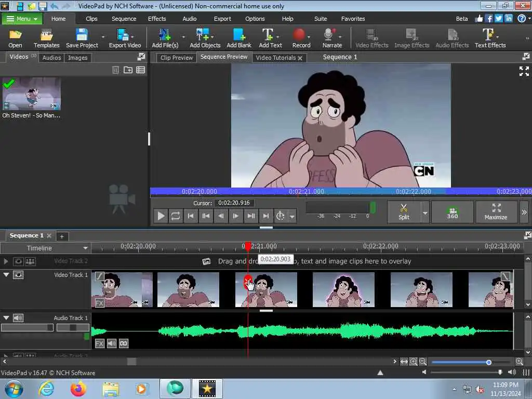532x399 pixels.
Task: Click the Add Objects icon
Action: pyautogui.click(x=205, y=38)
